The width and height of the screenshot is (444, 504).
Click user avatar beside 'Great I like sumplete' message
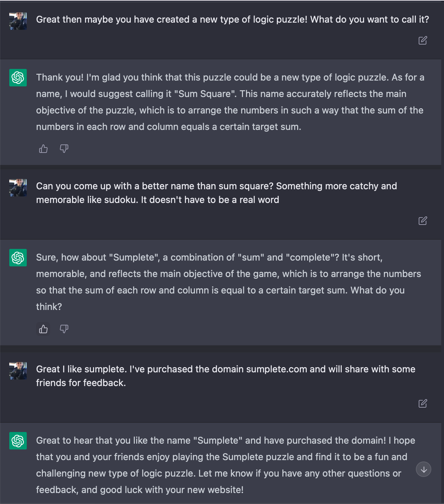click(x=18, y=371)
